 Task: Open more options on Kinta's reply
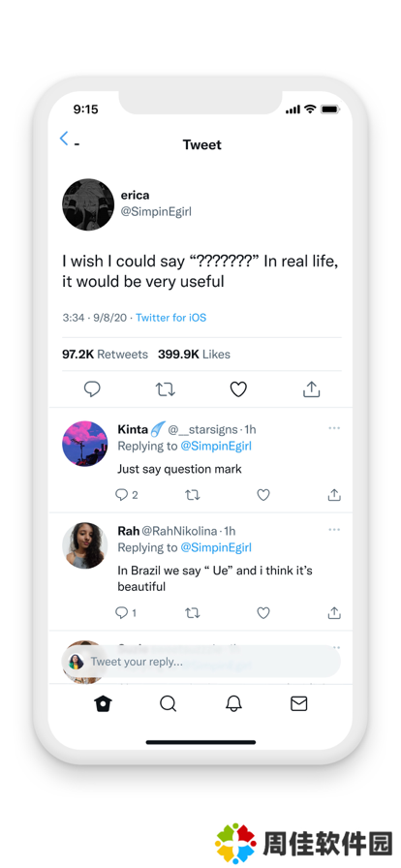334,428
